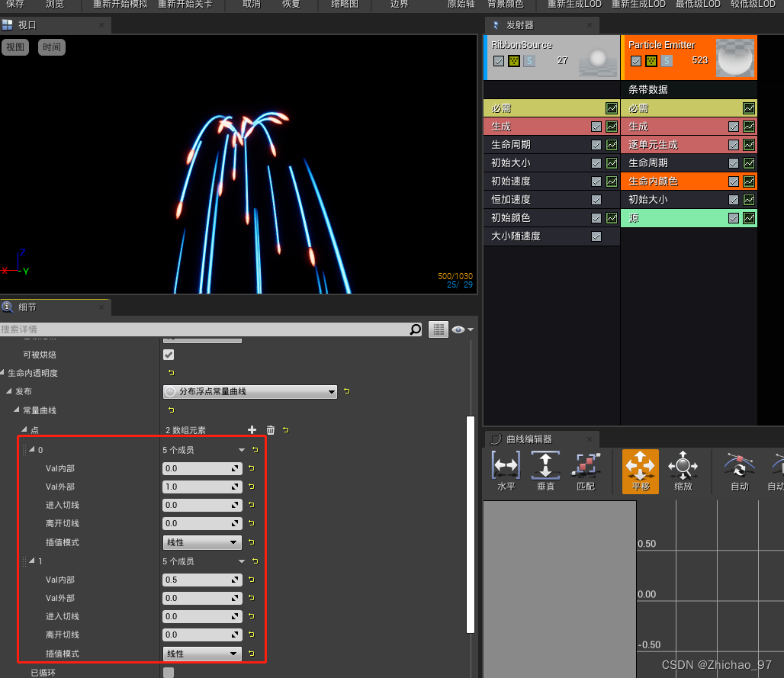Collapse the 发布 property group
Screen dimensions: 784x678
[x=9, y=391]
